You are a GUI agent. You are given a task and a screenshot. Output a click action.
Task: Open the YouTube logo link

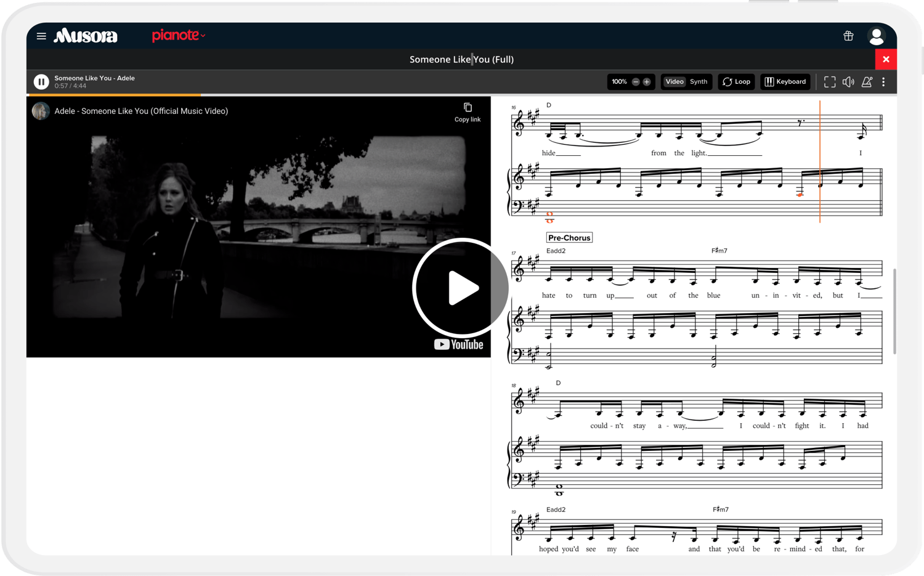[x=458, y=344]
